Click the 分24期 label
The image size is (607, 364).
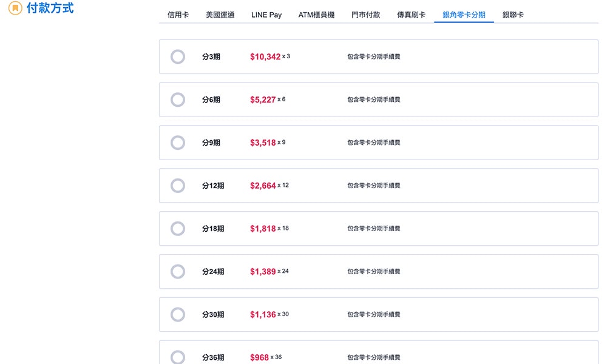[213, 271]
